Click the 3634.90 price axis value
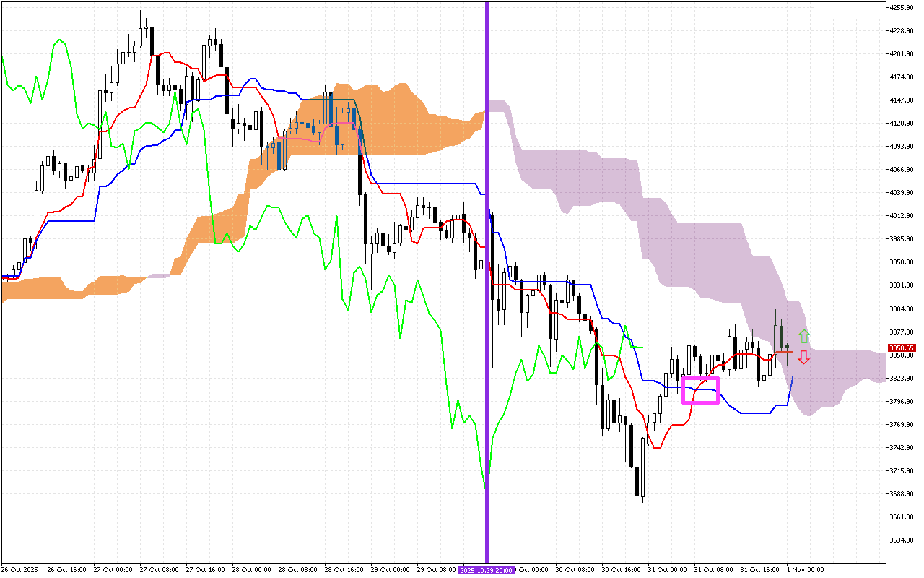This screenshot has width=924, height=578. pos(900,538)
